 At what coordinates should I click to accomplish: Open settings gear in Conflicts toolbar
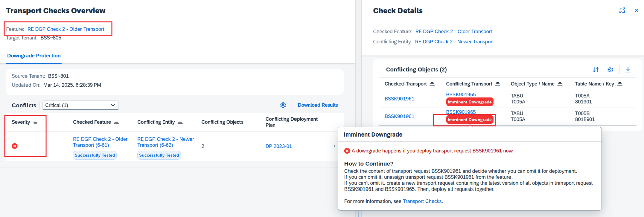[x=283, y=105]
